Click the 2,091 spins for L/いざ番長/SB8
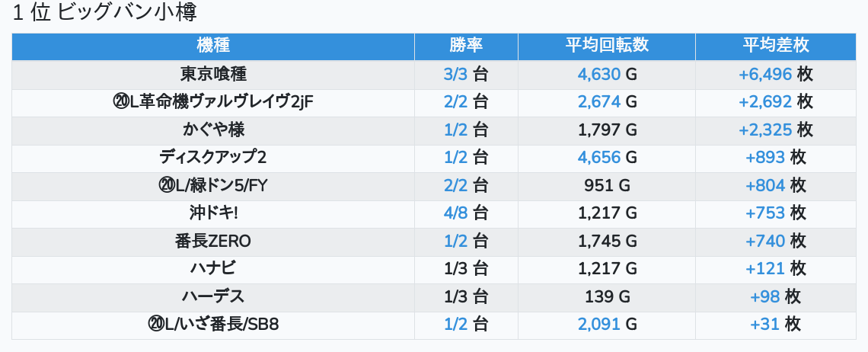Image resolution: width=868 pixels, height=352 pixels. click(x=599, y=325)
